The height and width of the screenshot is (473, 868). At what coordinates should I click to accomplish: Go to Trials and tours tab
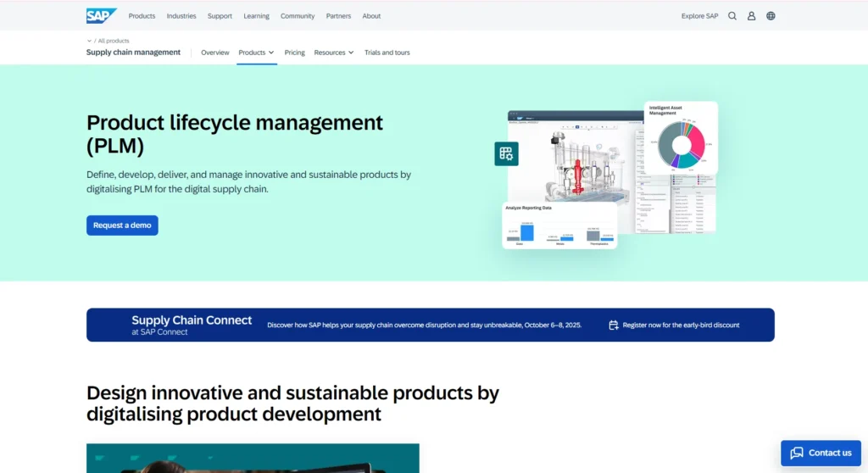pyautogui.click(x=387, y=53)
